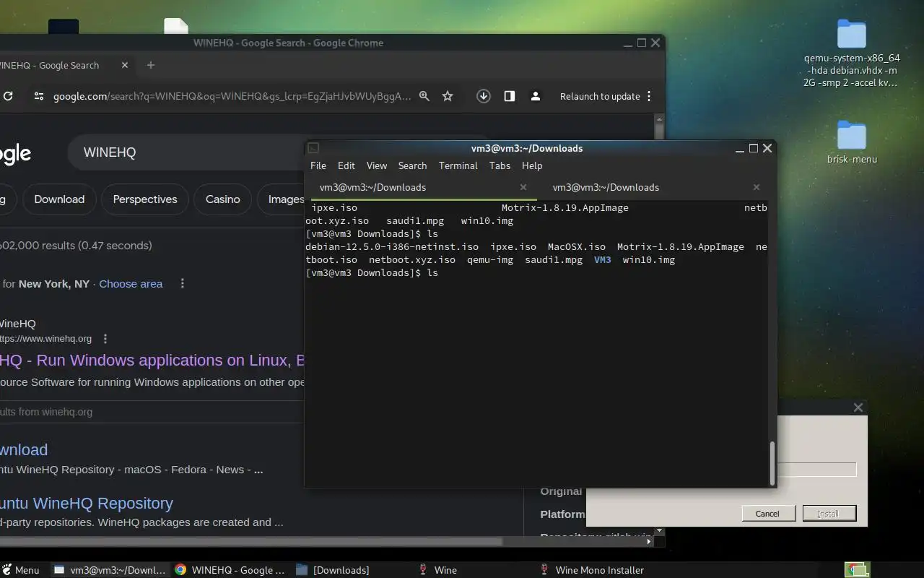The height and width of the screenshot is (578, 924).
Task: Open the Terminal menu in the menu bar
Action: pyautogui.click(x=458, y=165)
